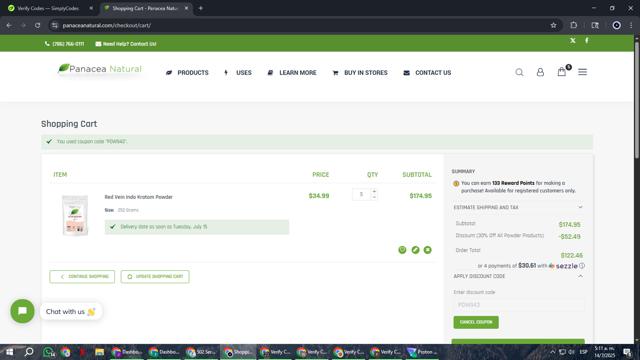Open the Windows Start button

coord(9,352)
